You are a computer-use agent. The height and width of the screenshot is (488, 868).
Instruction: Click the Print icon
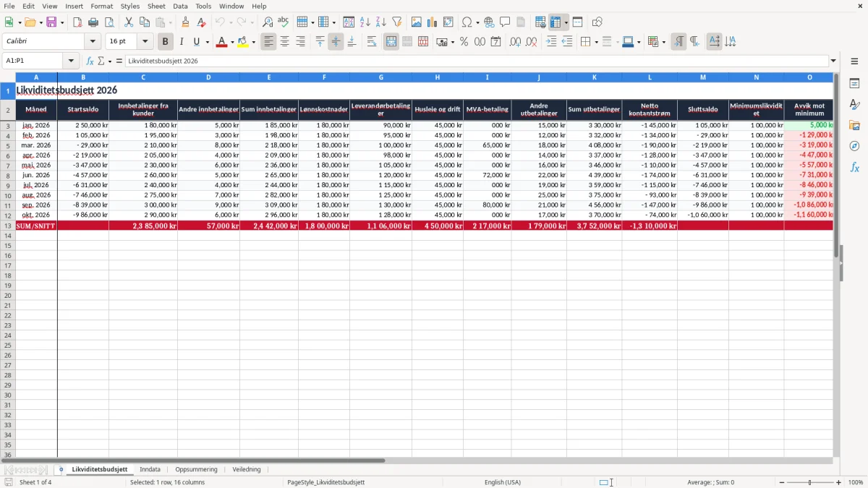pyautogui.click(x=93, y=22)
